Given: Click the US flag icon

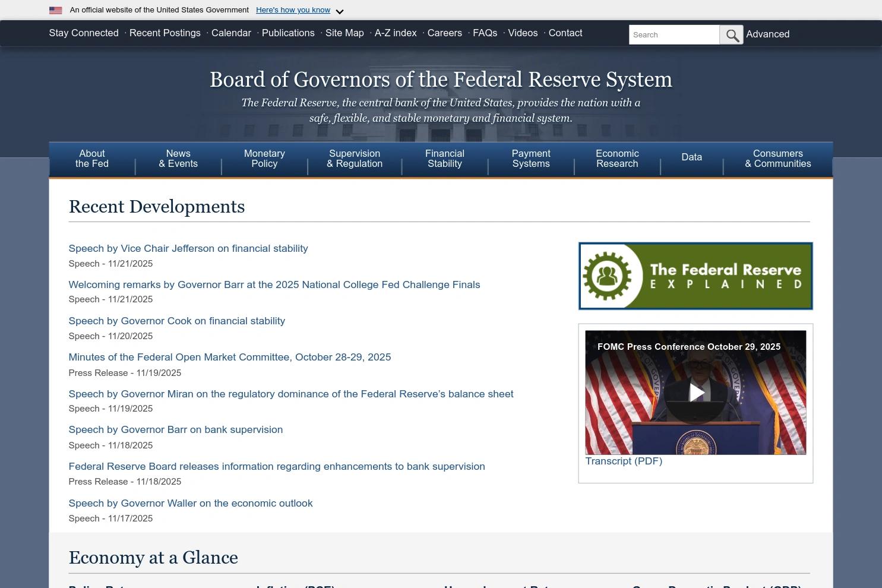Looking at the screenshot, I should pyautogui.click(x=55, y=10).
